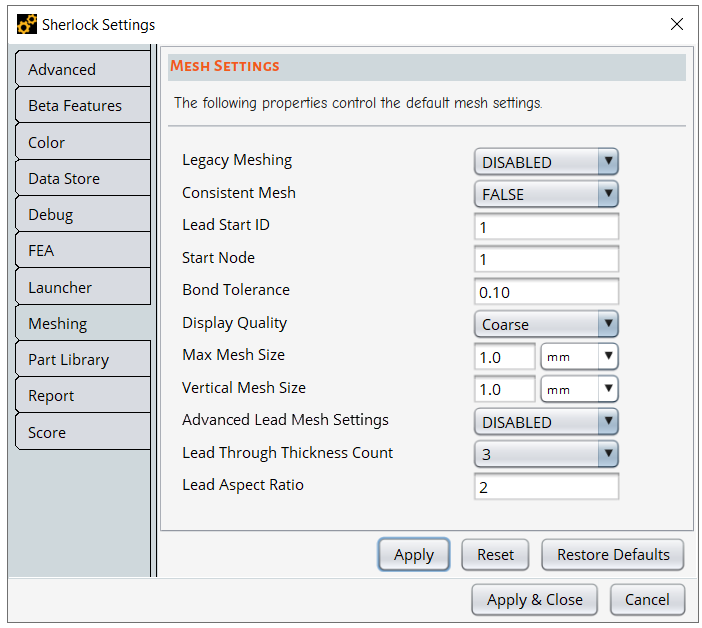This screenshot has width=702, height=628.
Task: Open the Report settings tab
Action: click(83, 396)
